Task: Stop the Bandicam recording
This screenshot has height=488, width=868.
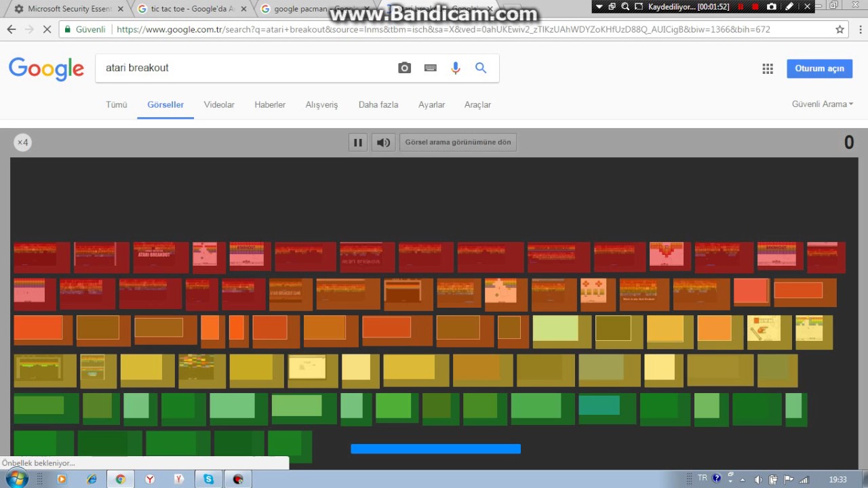Action: pos(755,6)
